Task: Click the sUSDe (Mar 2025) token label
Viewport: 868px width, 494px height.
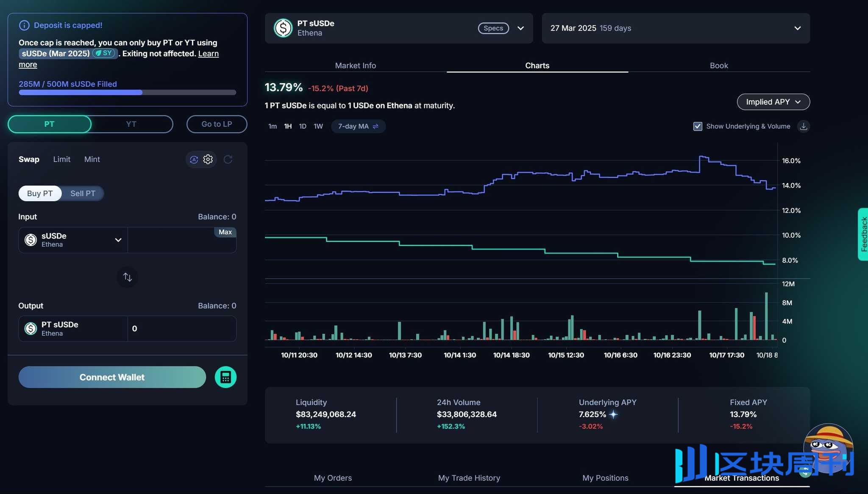Action: point(56,53)
